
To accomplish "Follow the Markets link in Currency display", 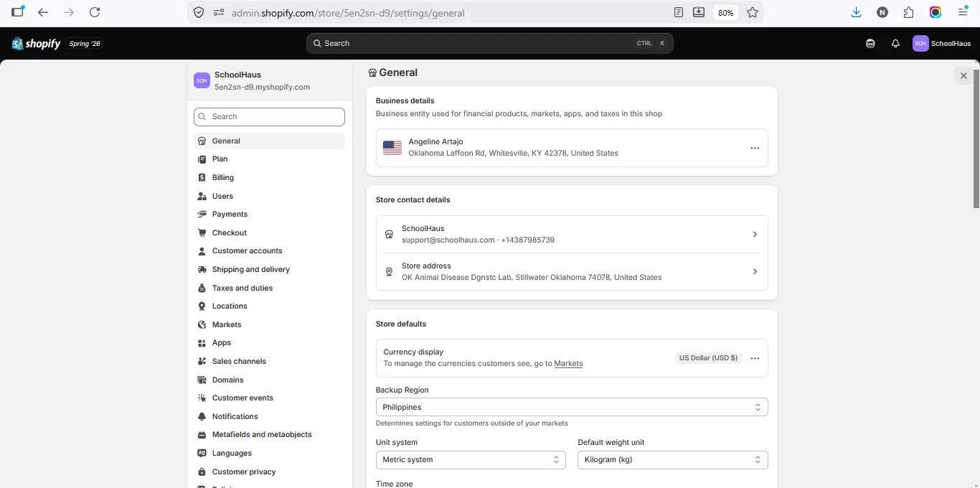I will (568, 364).
